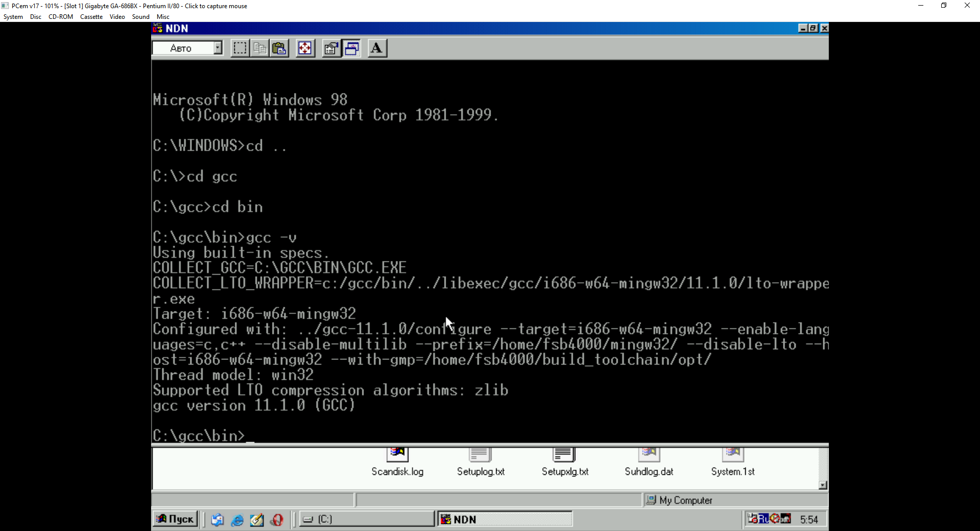This screenshot has width=980, height=531.
Task: Click the gcc -v command line text
Action: click(271, 237)
